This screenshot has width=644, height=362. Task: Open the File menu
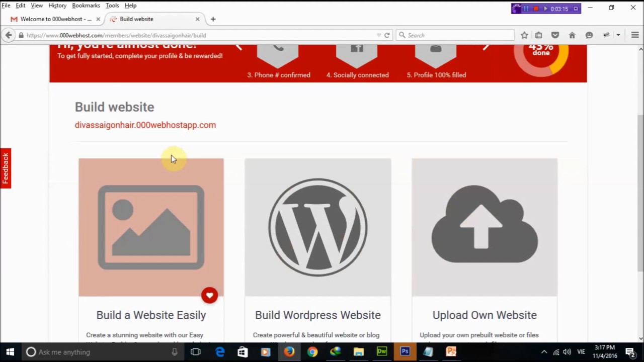coord(6,5)
